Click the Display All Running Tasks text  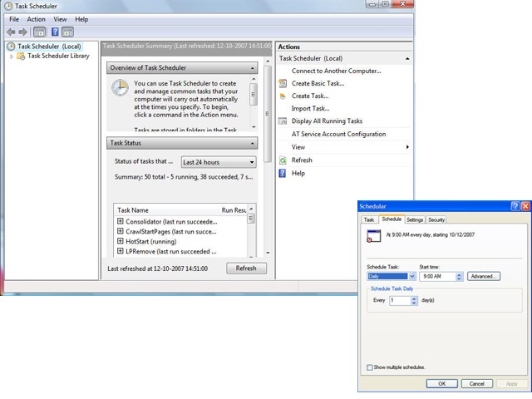tap(327, 121)
